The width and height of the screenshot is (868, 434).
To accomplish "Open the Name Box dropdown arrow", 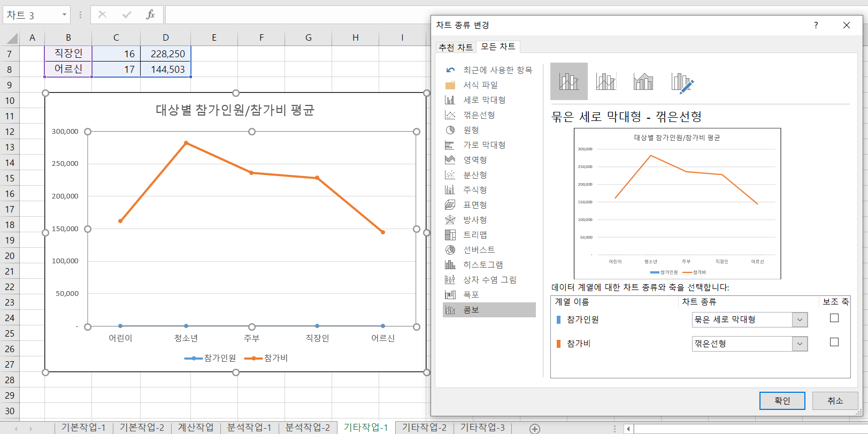I will tap(64, 14).
